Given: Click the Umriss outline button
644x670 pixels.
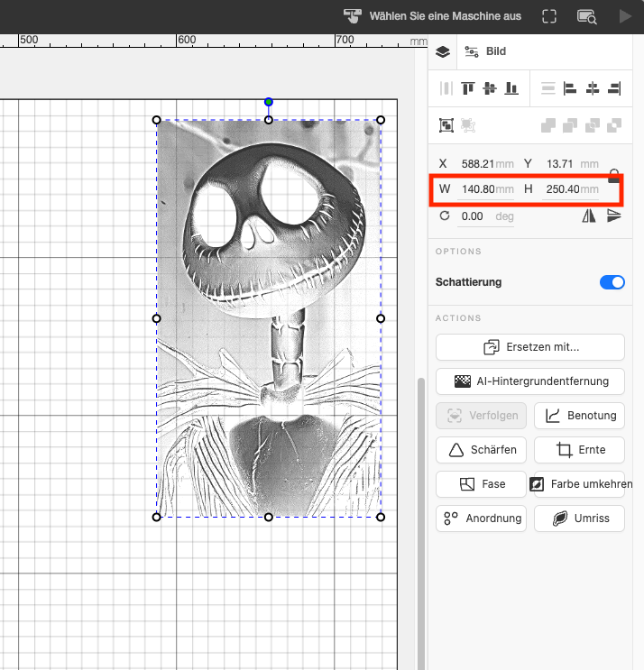Looking at the screenshot, I should [x=579, y=518].
